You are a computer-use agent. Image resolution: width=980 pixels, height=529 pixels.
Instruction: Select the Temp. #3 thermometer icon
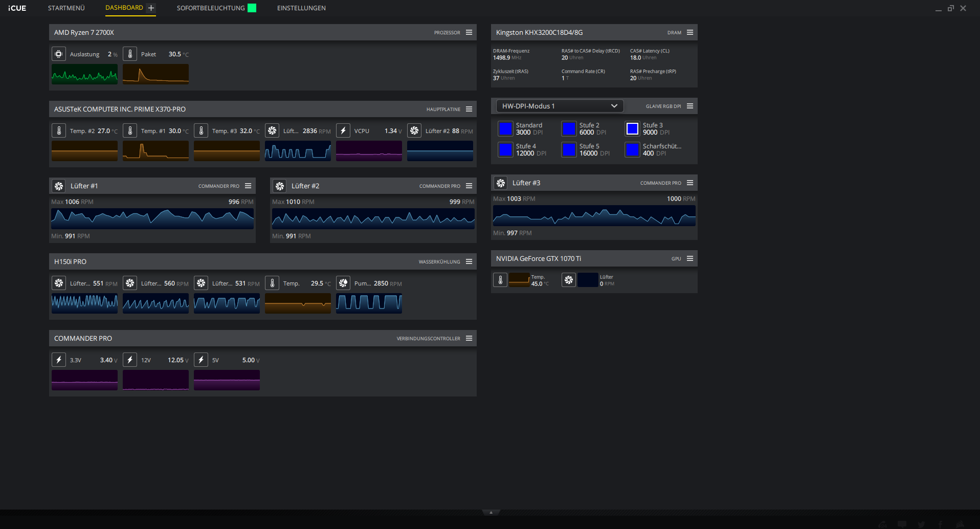click(x=201, y=130)
